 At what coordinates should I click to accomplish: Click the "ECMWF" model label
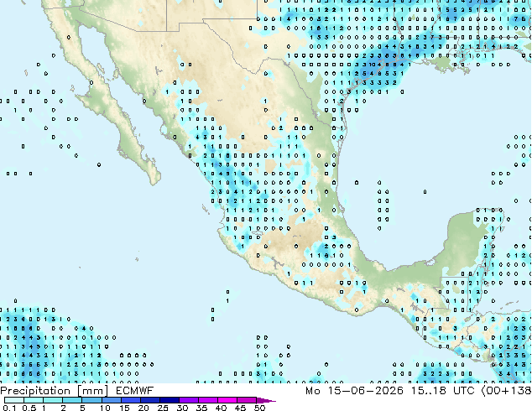tap(135, 391)
